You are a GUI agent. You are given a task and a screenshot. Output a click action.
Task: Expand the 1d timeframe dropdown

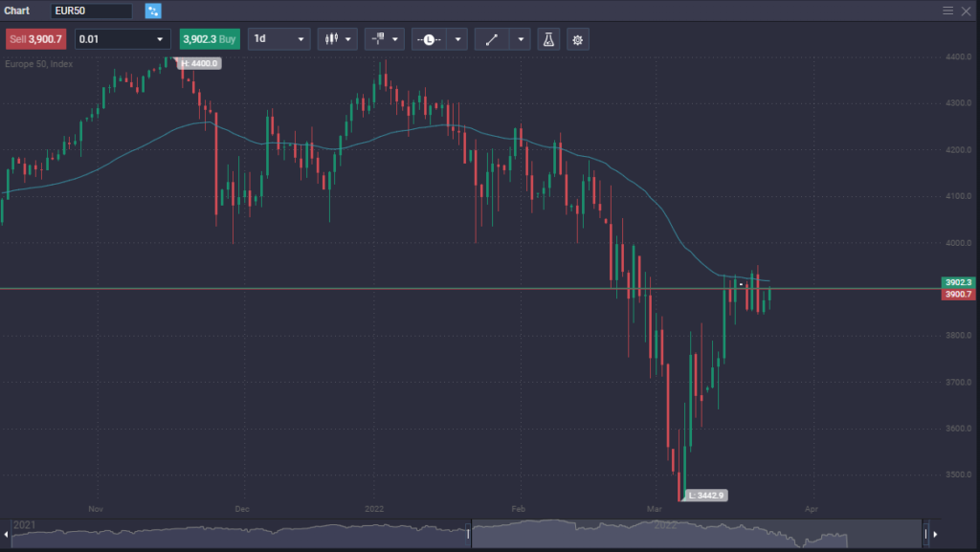pyautogui.click(x=279, y=39)
